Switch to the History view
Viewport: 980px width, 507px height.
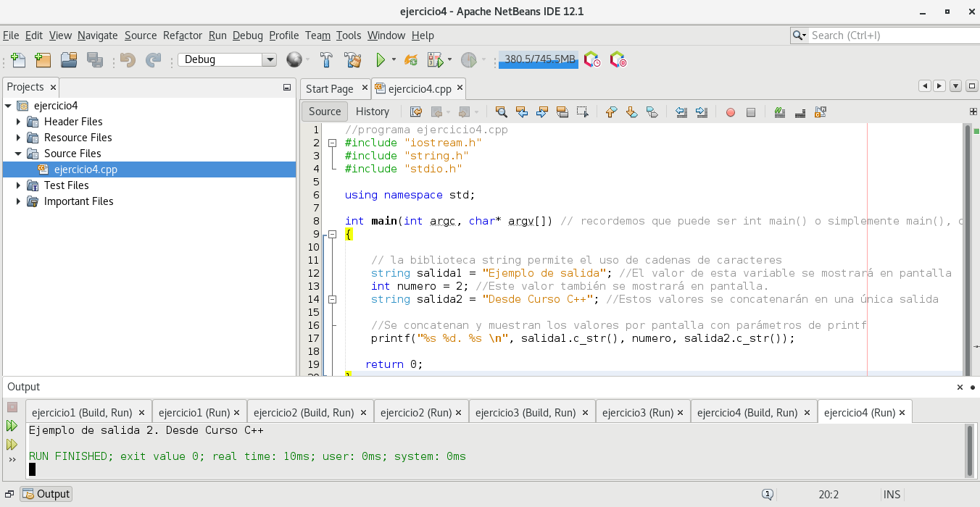click(373, 112)
